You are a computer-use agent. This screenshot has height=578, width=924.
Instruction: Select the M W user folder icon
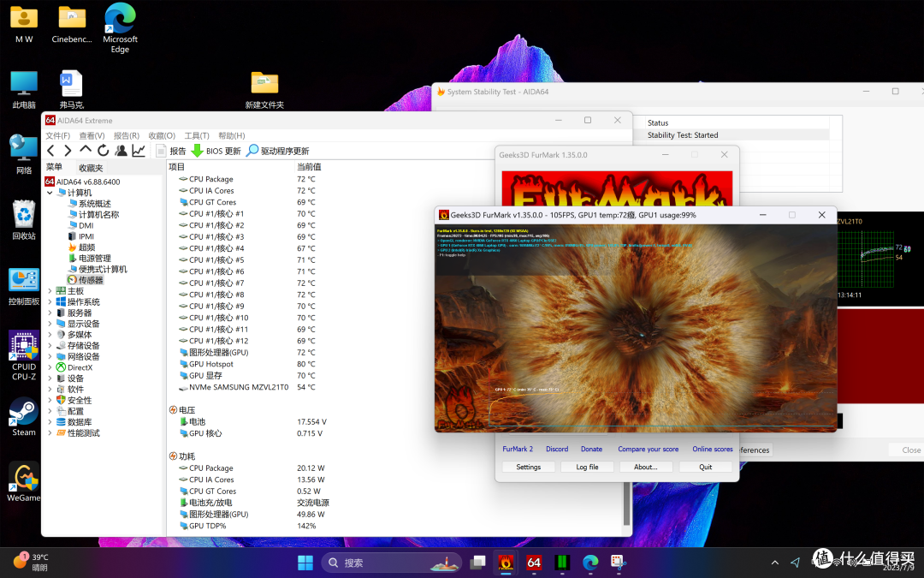click(x=24, y=24)
